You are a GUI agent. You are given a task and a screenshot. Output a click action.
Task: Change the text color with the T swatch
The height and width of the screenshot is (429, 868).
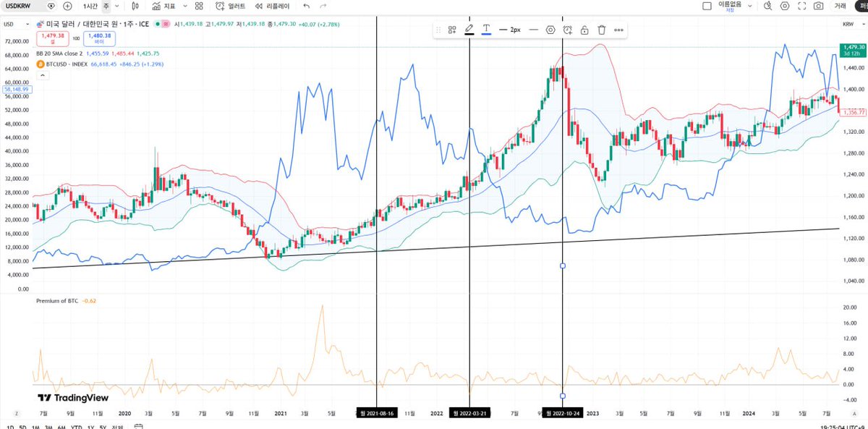point(487,30)
